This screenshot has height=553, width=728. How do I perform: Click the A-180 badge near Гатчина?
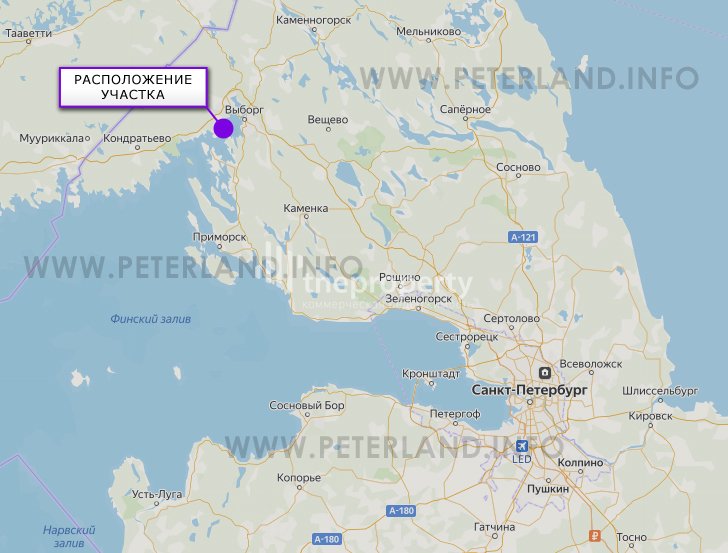pyautogui.click(x=401, y=511)
